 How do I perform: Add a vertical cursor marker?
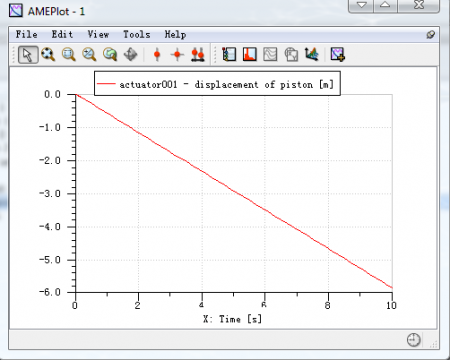point(157,54)
